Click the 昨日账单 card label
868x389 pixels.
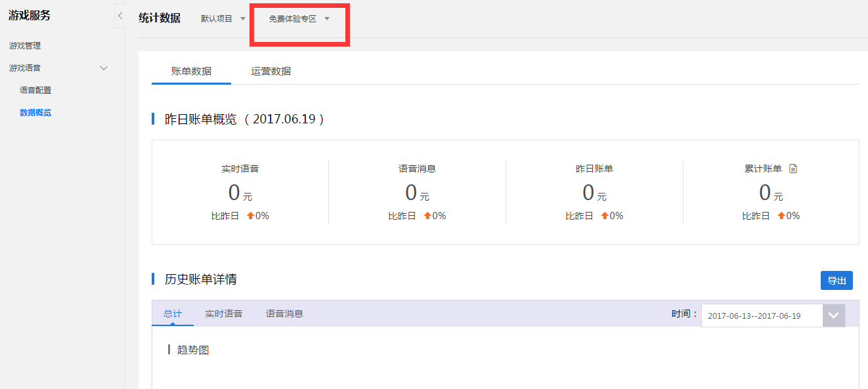tap(594, 169)
